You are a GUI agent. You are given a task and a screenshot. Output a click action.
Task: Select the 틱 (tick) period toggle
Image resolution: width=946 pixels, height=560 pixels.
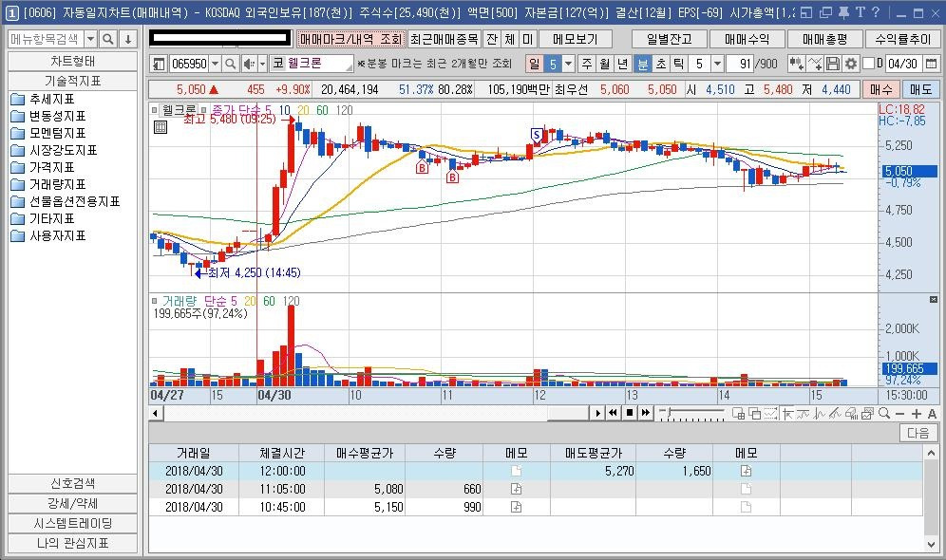point(679,64)
